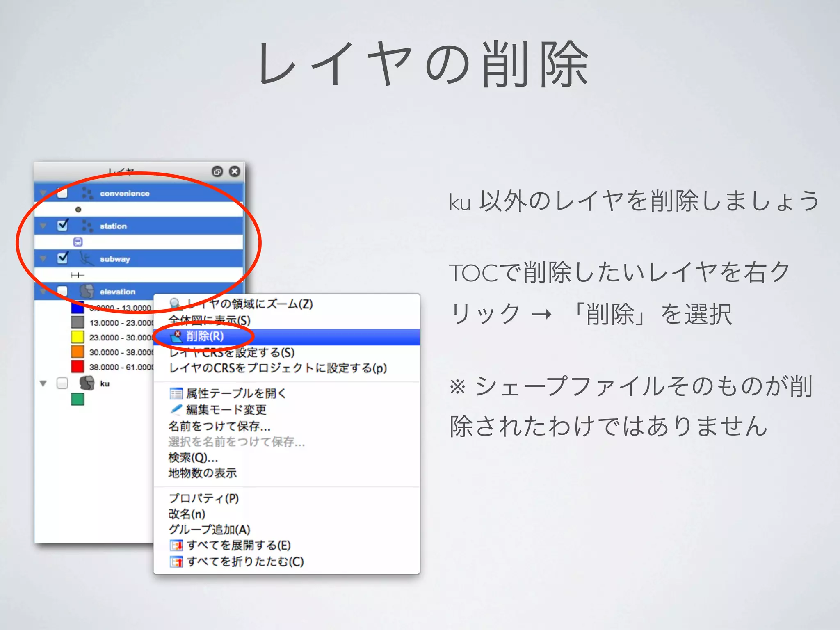
Task: Click the remove layer icon in menu
Action: click(176, 336)
